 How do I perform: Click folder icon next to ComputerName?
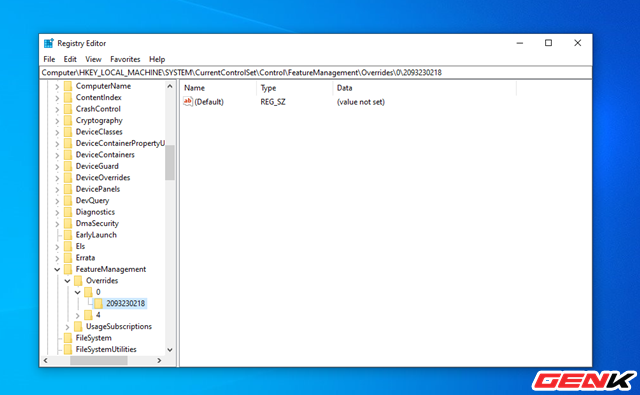(68, 86)
